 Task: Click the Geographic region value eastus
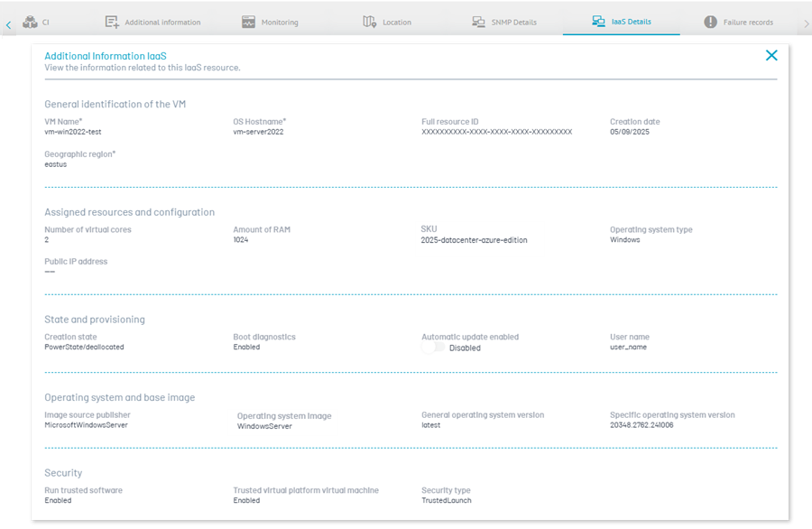pyautogui.click(x=56, y=164)
